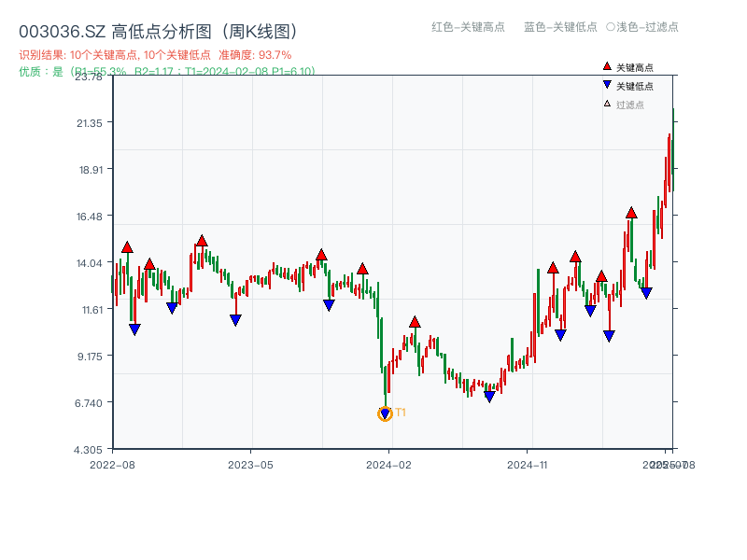This screenshot has height=560, width=747.
Task: Click the 6.740 price axis label
Action: [89, 403]
